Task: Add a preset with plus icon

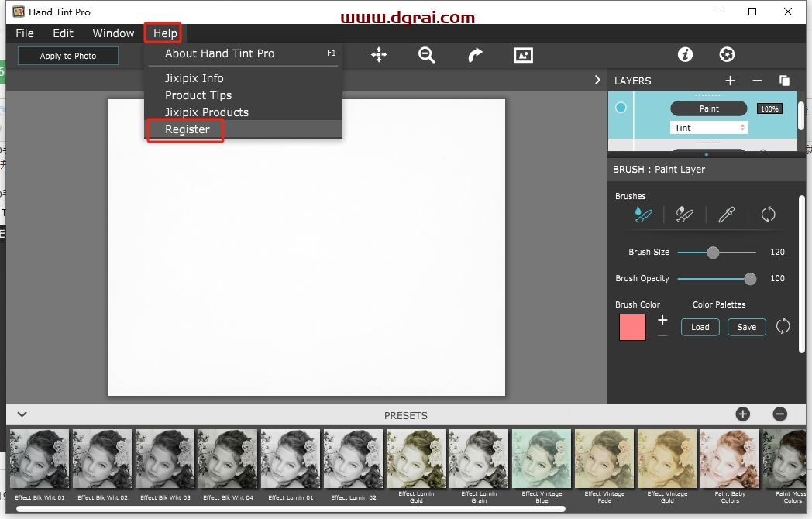Action: click(x=742, y=414)
